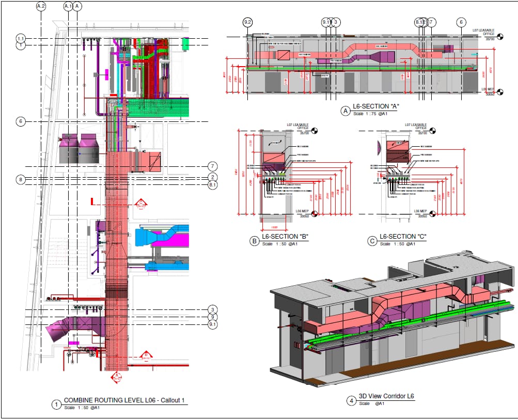Click grid bubble 7 right of the plan
Image resolution: width=518 pixels, height=420 pixels.
click(213, 166)
